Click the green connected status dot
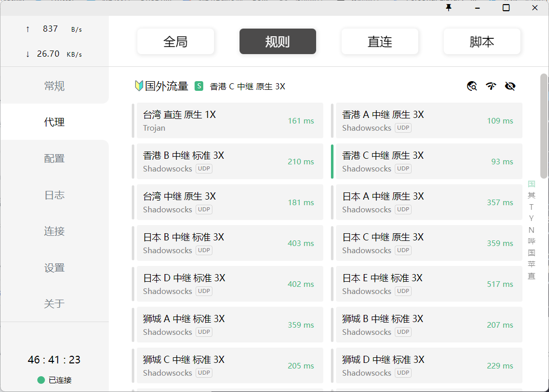 click(x=41, y=380)
